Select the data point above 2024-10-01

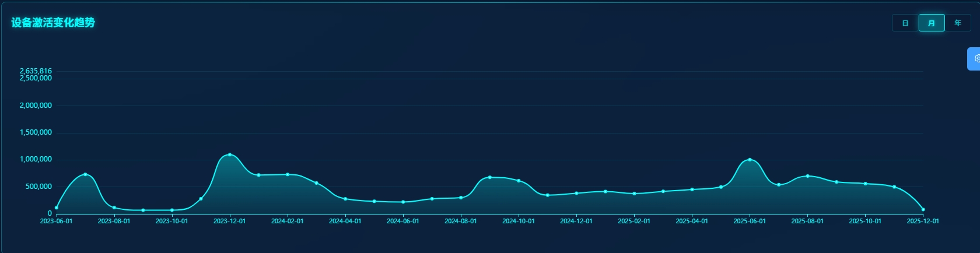pos(519,181)
